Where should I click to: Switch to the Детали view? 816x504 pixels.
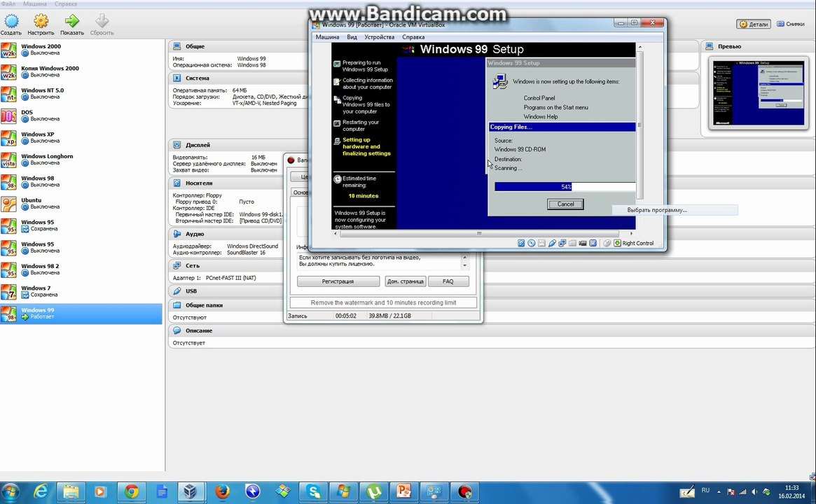[754, 24]
